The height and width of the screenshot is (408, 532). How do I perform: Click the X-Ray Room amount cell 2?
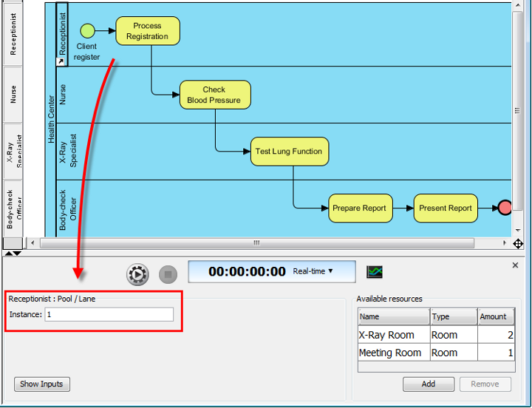tap(496, 335)
